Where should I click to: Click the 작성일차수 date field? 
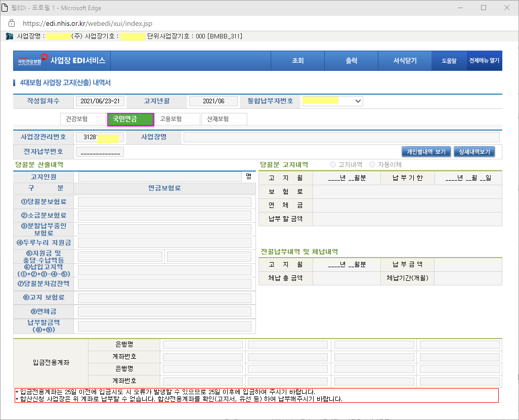(x=100, y=101)
